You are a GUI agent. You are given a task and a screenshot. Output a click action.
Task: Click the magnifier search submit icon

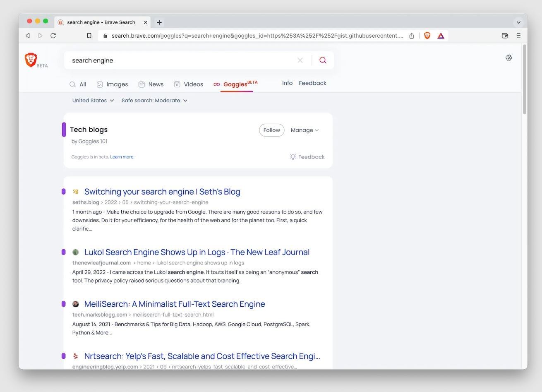(323, 60)
